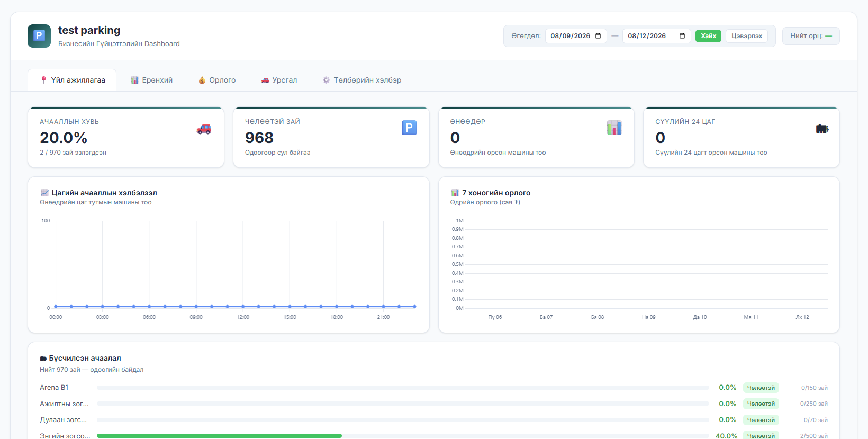Click the start date field 08/09/2026
The width and height of the screenshot is (868, 439).
pos(576,36)
